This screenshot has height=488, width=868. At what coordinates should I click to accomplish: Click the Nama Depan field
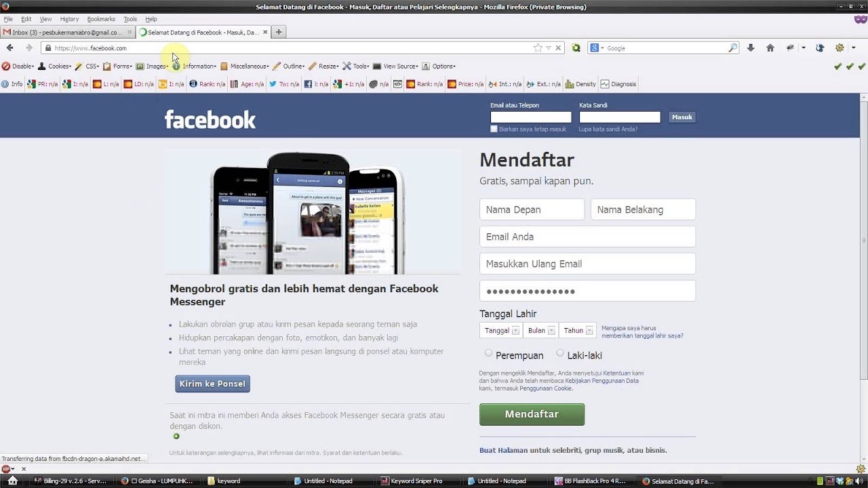click(532, 209)
